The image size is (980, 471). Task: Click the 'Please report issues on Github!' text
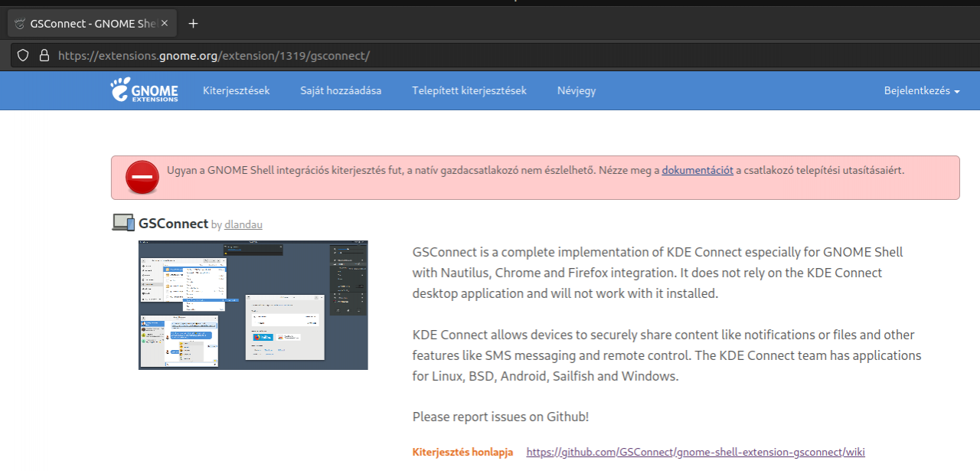coord(501,417)
